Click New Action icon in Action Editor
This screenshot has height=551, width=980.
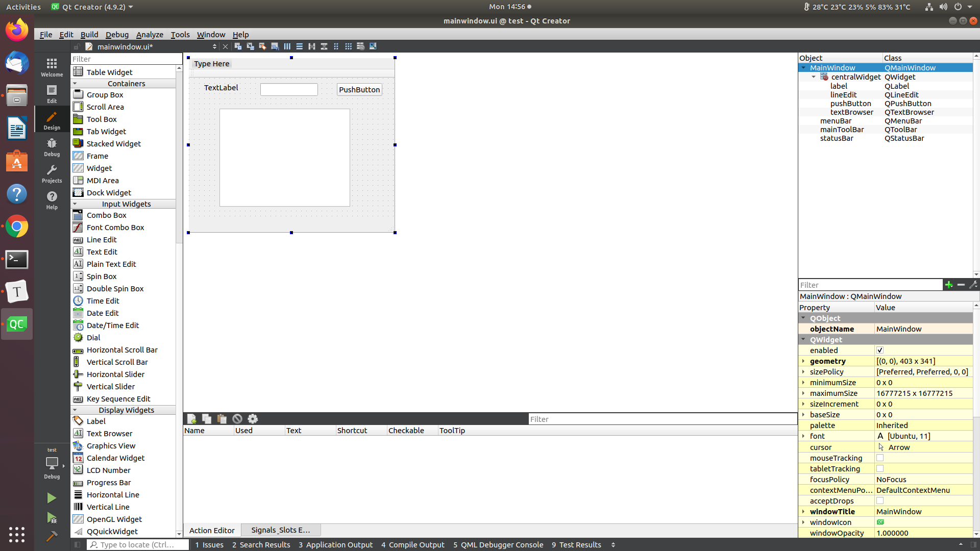pyautogui.click(x=192, y=419)
